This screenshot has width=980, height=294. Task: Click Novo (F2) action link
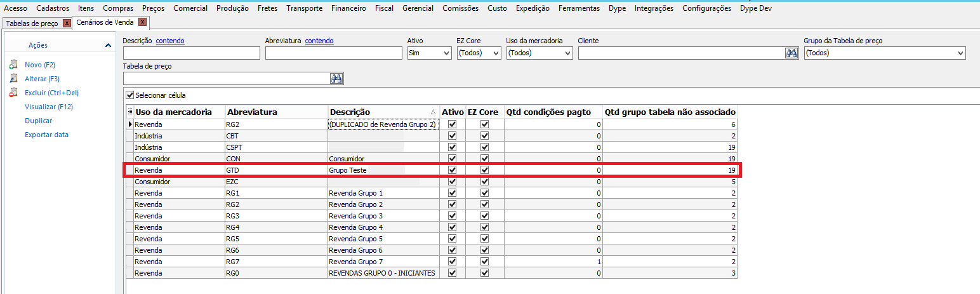click(40, 65)
